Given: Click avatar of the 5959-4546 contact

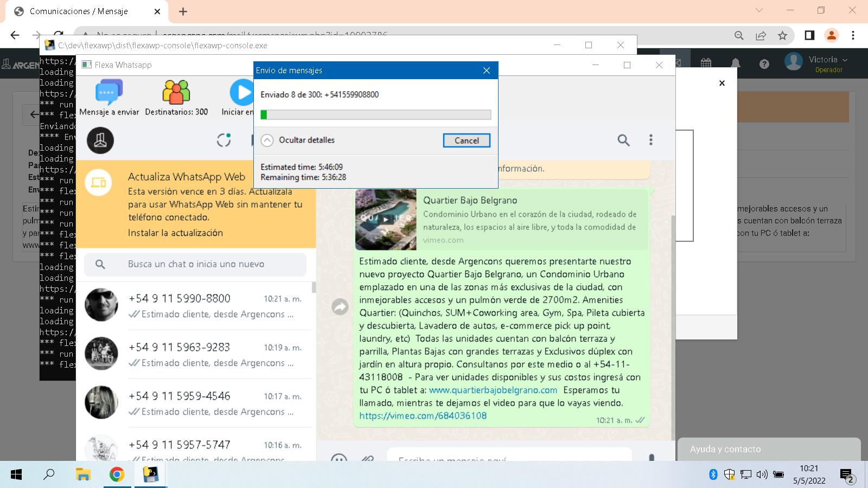Looking at the screenshot, I should click(x=101, y=402).
